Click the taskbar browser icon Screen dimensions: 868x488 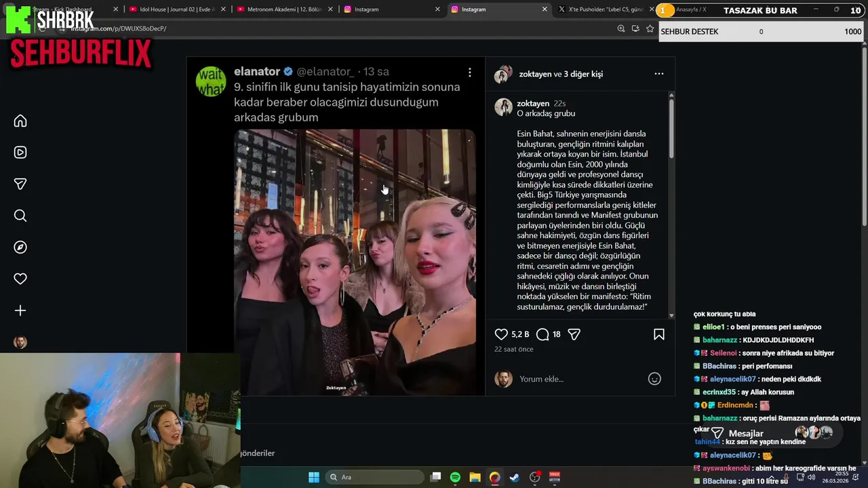[494, 477]
